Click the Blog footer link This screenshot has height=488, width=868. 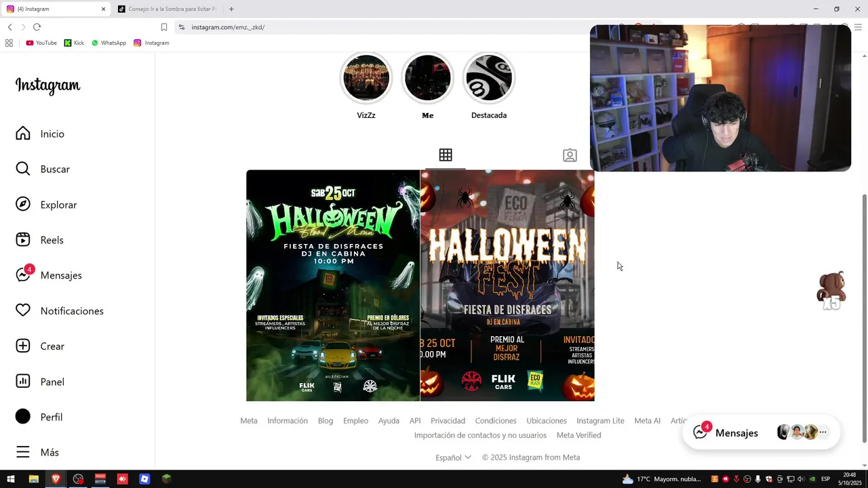(x=325, y=421)
